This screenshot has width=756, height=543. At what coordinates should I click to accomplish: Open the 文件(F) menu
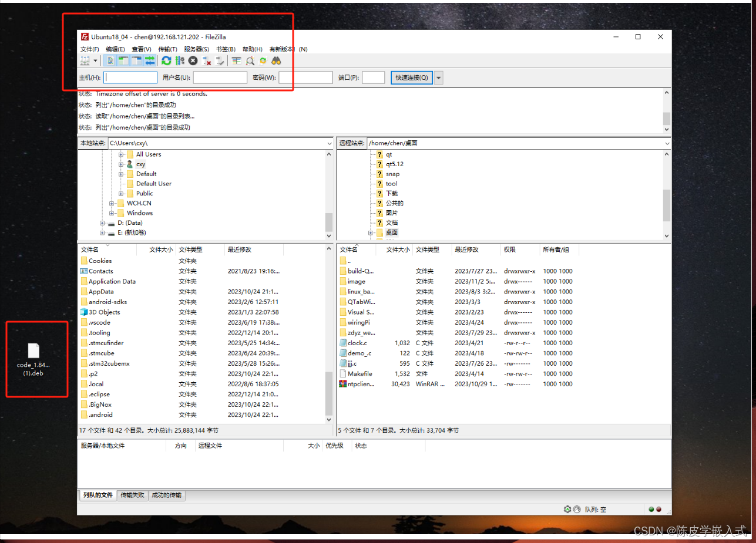click(90, 49)
